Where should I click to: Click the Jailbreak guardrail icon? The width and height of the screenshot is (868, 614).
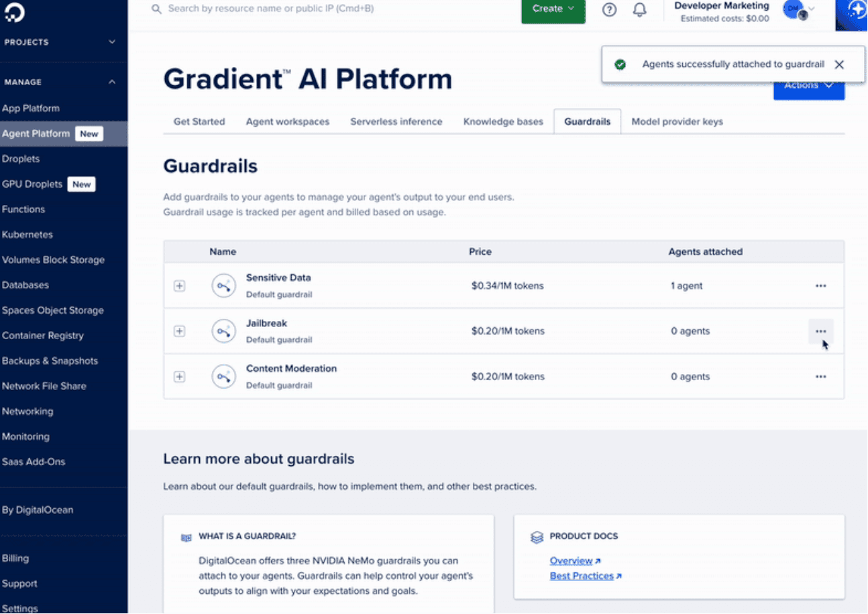[223, 331]
